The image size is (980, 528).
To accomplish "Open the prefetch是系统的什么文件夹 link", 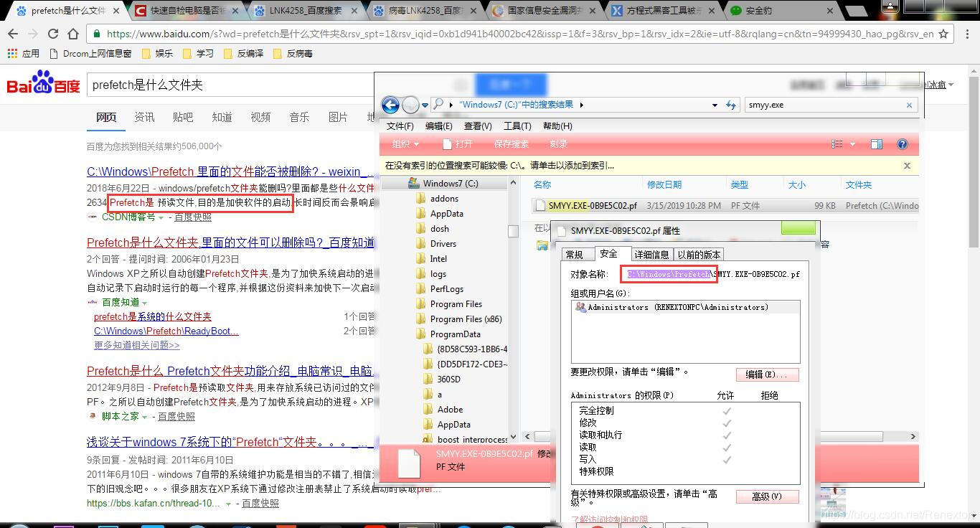I will click(152, 316).
